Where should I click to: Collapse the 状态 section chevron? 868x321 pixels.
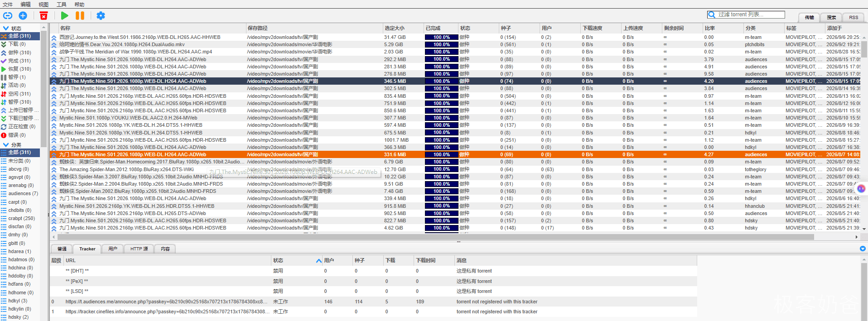click(x=6, y=28)
